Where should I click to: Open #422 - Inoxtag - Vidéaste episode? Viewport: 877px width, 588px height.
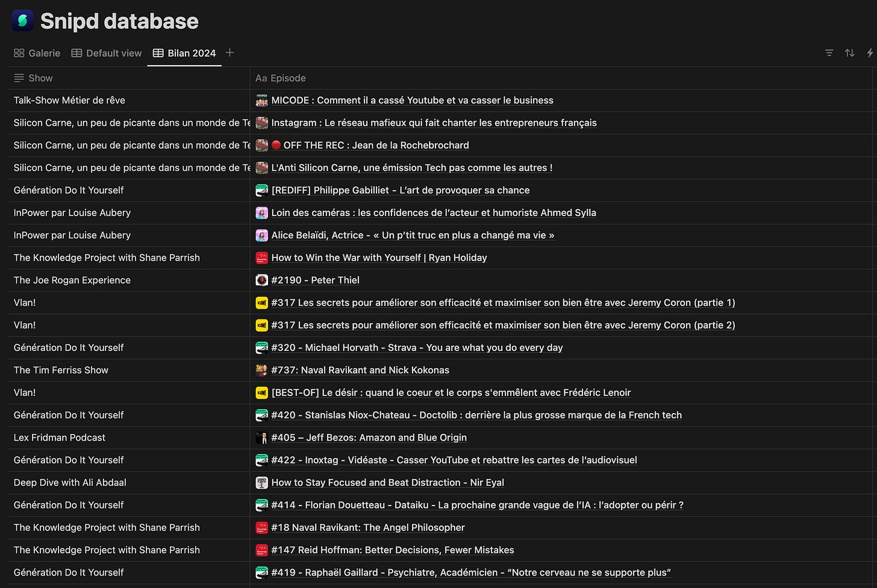click(x=454, y=460)
